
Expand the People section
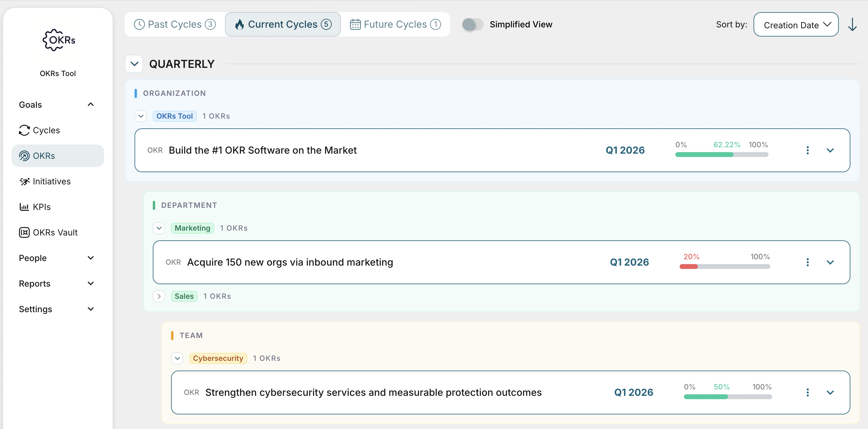click(x=90, y=258)
